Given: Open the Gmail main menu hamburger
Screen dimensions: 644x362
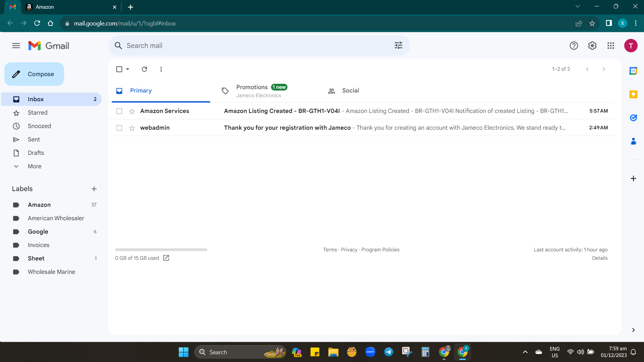Looking at the screenshot, I should coord(16,46).
